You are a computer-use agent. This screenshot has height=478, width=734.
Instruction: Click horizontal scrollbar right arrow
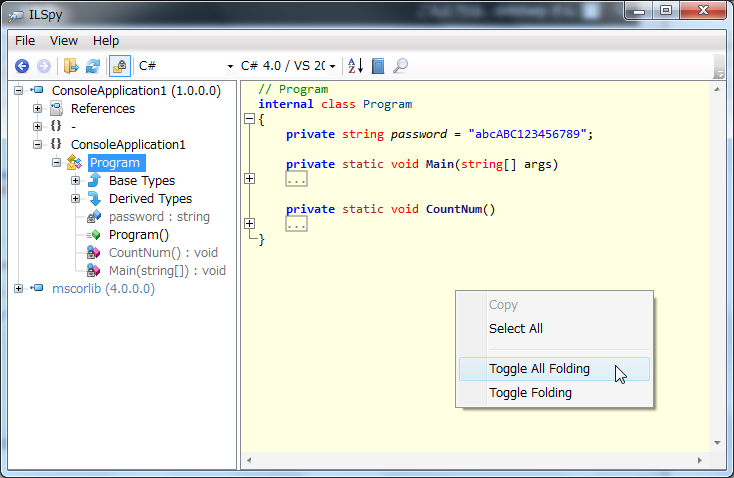coord(700,460)
